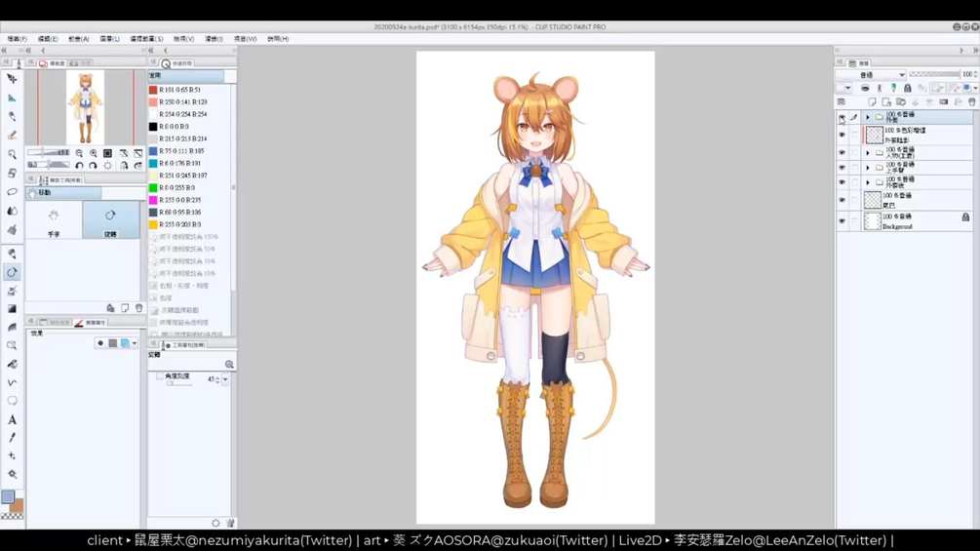
Task: Rotate view left in Navigator
Action: (79, 166)
